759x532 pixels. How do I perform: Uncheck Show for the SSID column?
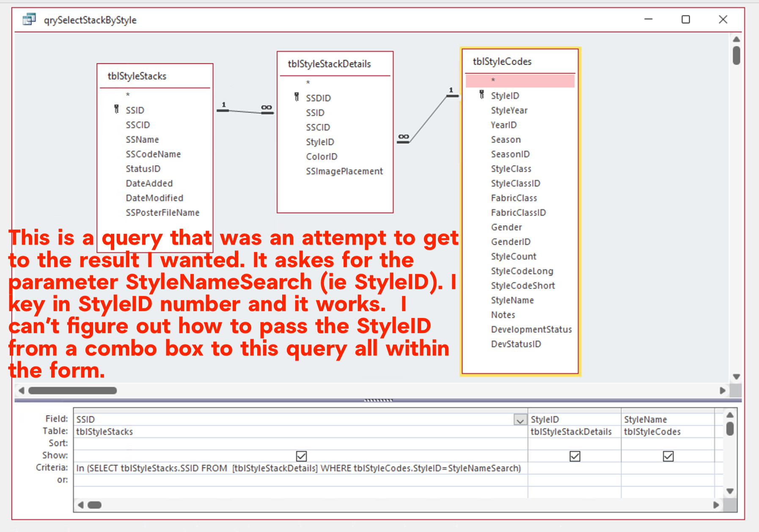(301, 456)
